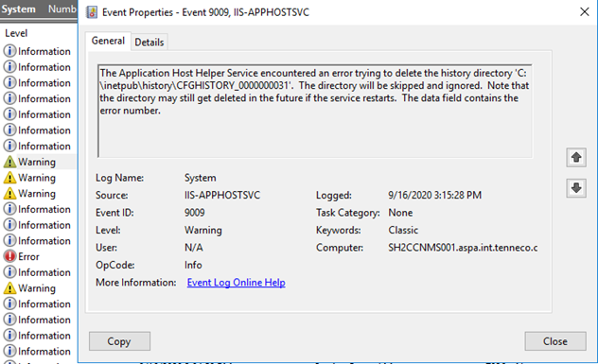Click the Close button in Event Properties
The height and width of the screenshot is (364, 598).
(x=555, y=341)
